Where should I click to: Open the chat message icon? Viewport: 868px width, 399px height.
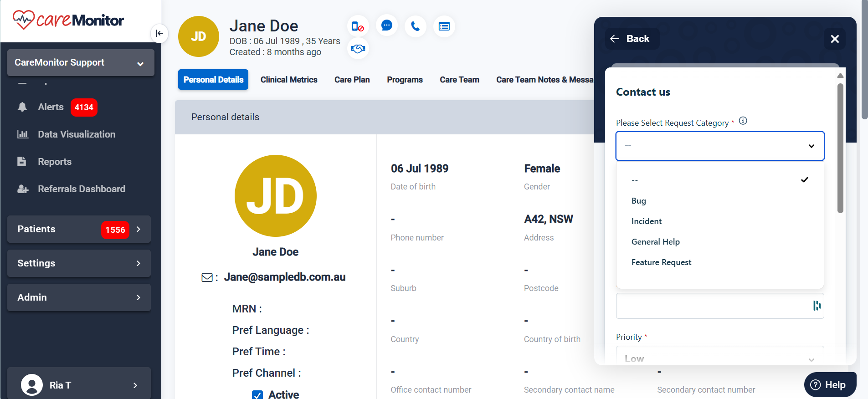tap(386, 26)
